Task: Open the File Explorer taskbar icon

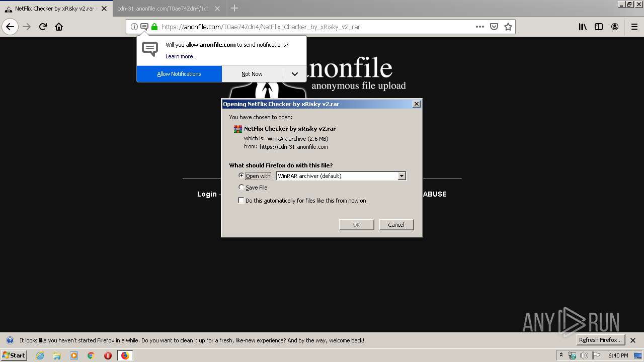Action: 57,355
